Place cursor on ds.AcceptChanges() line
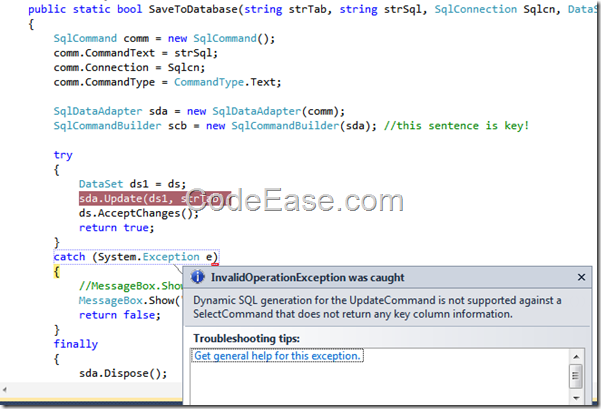 (139, 213)
